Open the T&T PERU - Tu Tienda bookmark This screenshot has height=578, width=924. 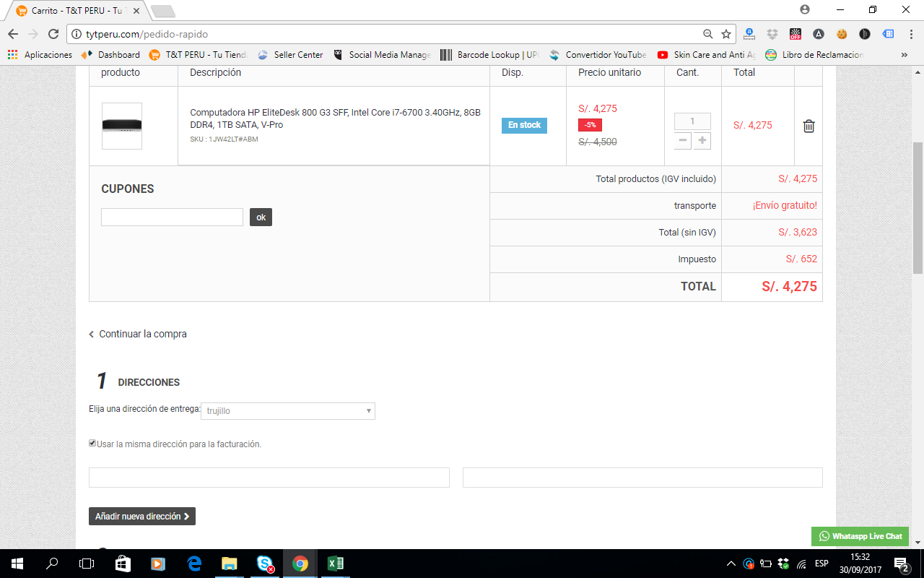click(x=199, y=55)
